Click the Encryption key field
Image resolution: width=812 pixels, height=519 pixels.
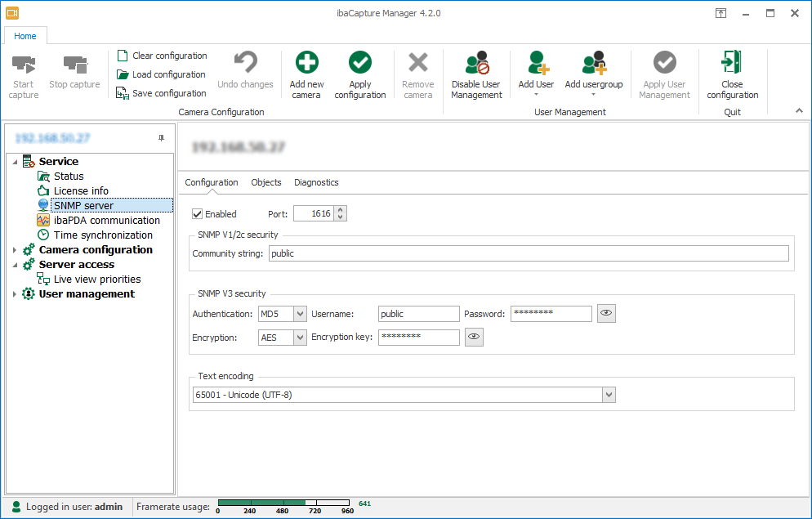418,338
